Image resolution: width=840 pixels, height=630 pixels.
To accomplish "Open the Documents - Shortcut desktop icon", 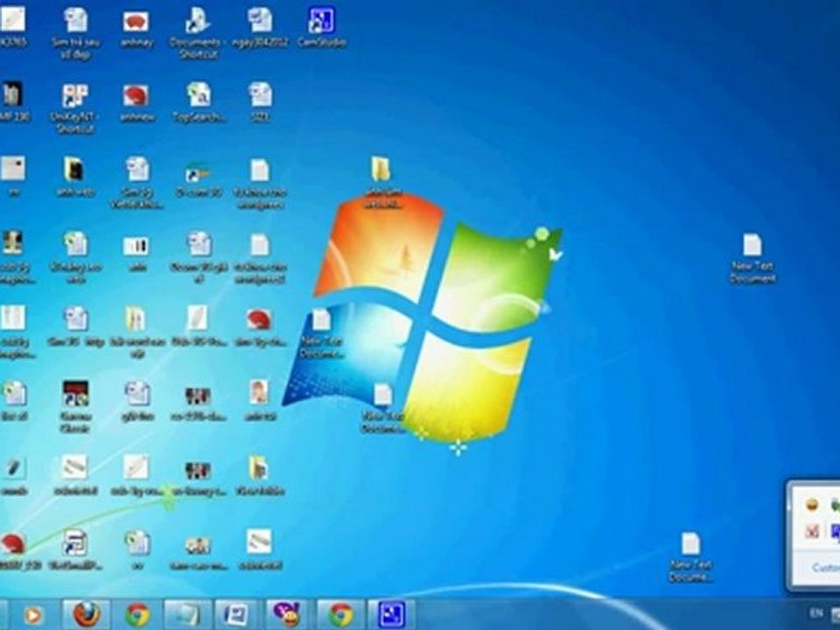I will click(197, 32).
